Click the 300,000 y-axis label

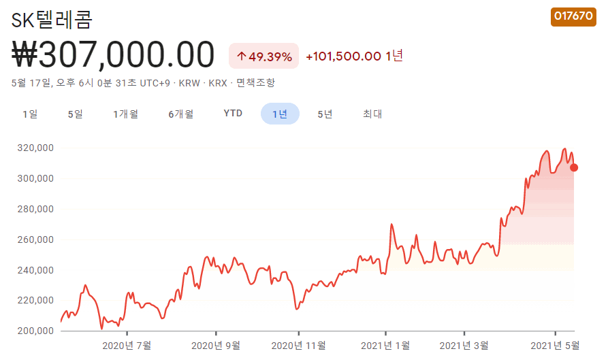[x=35, y=179]
